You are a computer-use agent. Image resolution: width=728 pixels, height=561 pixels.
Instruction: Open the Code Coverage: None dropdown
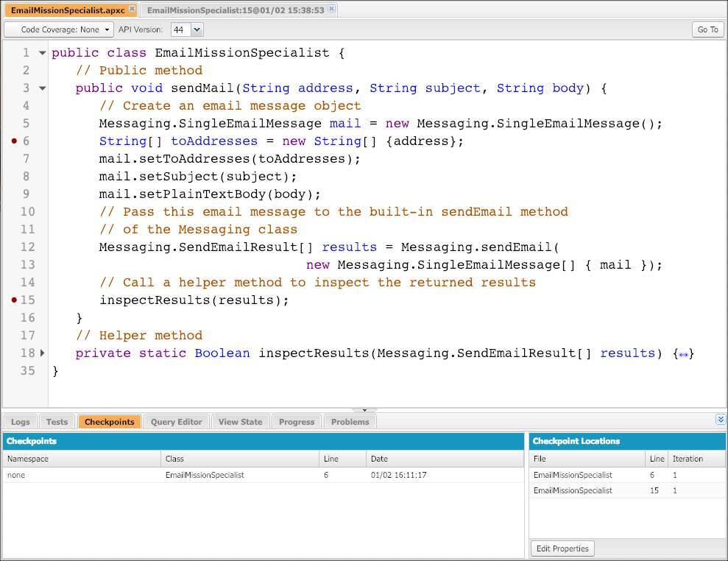coord(59,29)
